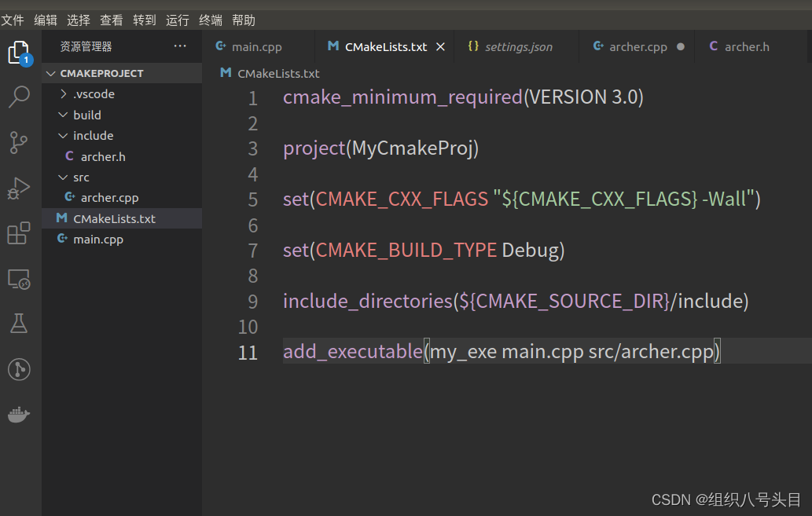
Task: Click the -Wall flag text
Action: click(x=723, y=199)
